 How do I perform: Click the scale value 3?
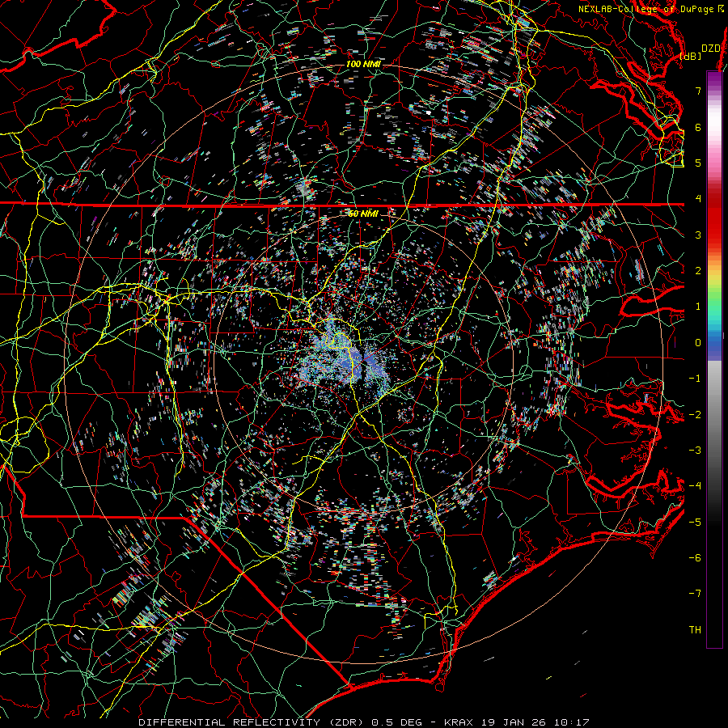pos(698,235)
